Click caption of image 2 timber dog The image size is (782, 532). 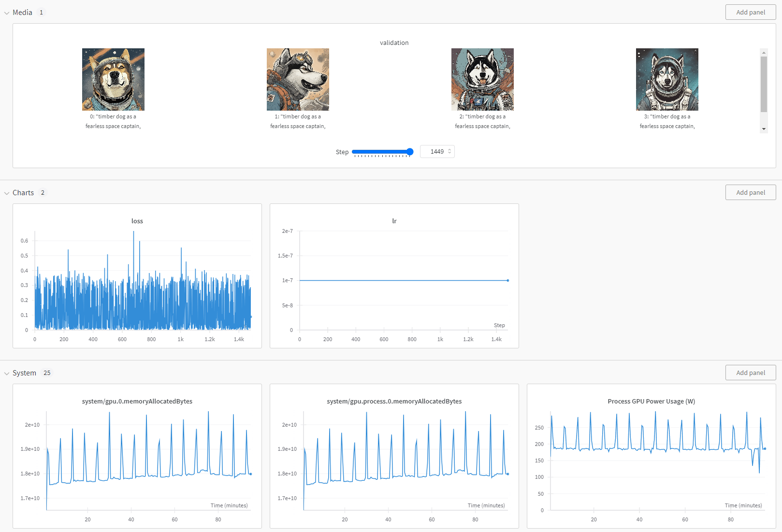[482, 121]
